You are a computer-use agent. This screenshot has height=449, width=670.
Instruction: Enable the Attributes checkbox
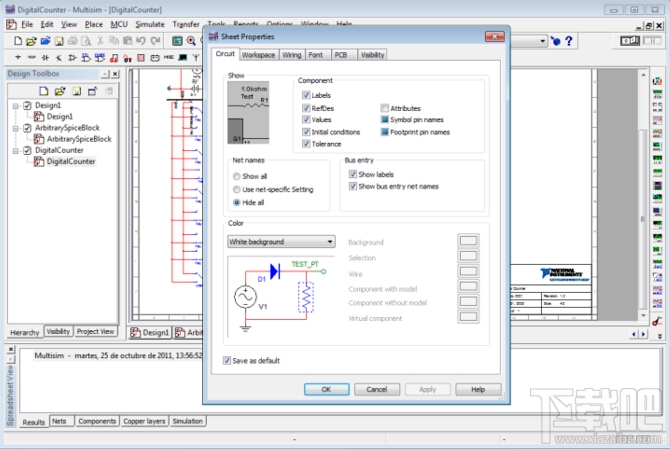tap(383, 108)
